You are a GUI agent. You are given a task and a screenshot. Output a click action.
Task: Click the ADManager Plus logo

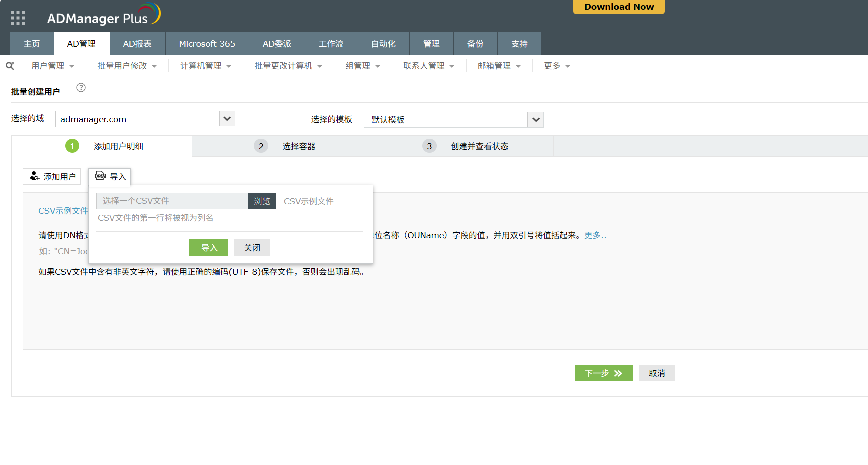pyautogui.click(x=104, y=16)
